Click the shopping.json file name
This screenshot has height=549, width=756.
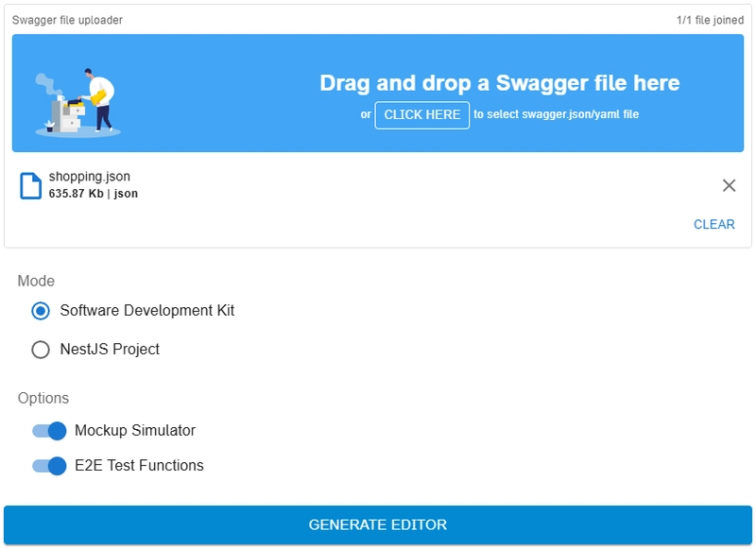[x=90, y=177]
